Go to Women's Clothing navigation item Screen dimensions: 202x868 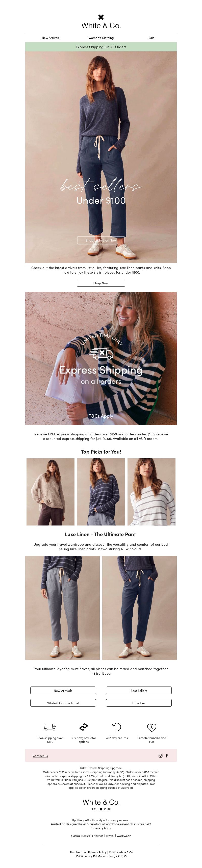tap(101, 38)
